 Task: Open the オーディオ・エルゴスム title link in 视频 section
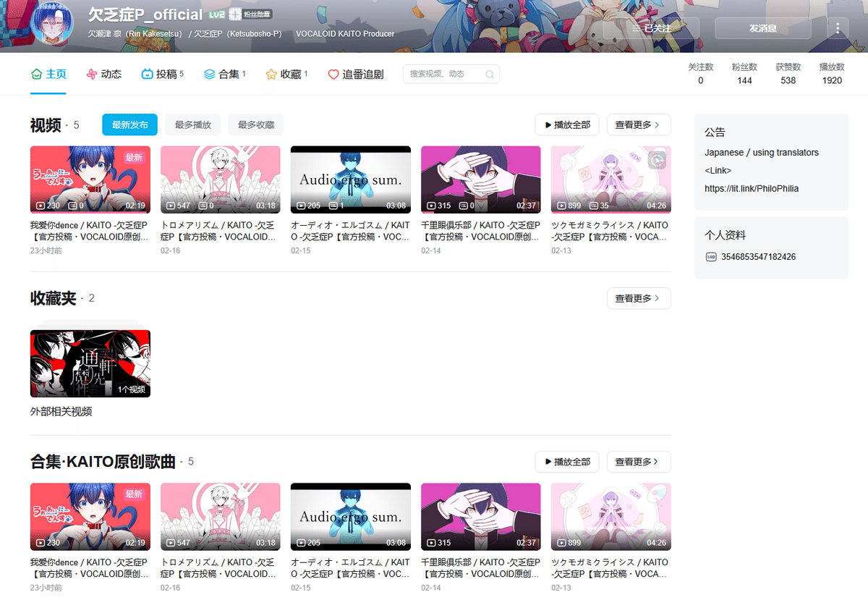pyautogui.click(x=351, y=231)
